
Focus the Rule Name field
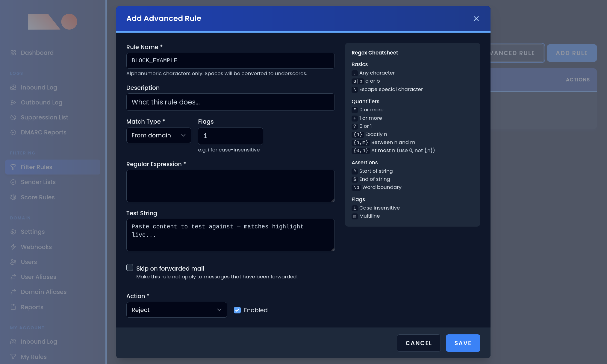(230, 60)
